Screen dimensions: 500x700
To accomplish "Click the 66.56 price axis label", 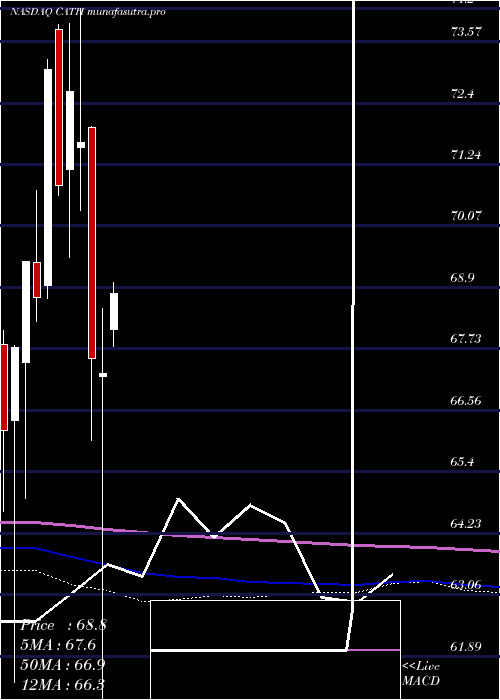I will tap(467, 400).
